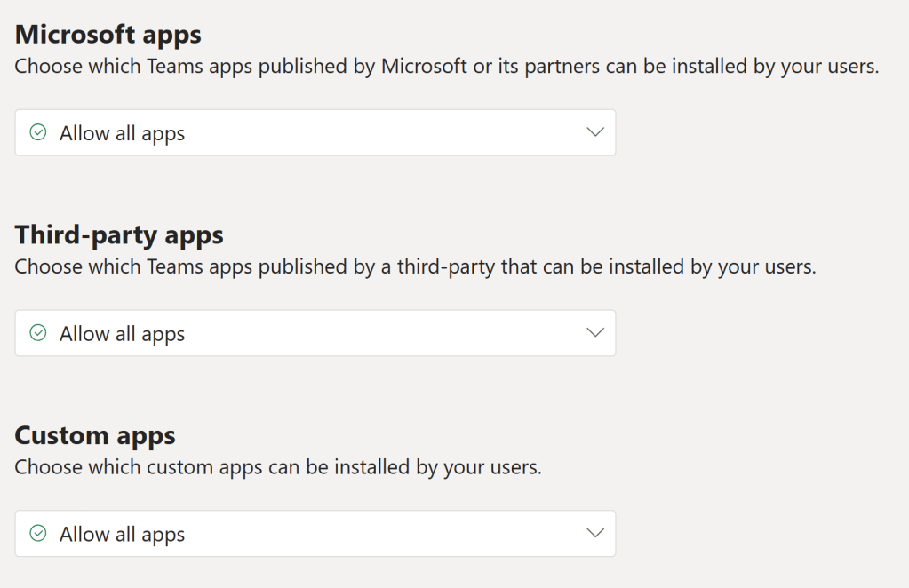Expand the Third-party apps permission dropdown
The height and width of the screenshot is (588, 909).
315,333
